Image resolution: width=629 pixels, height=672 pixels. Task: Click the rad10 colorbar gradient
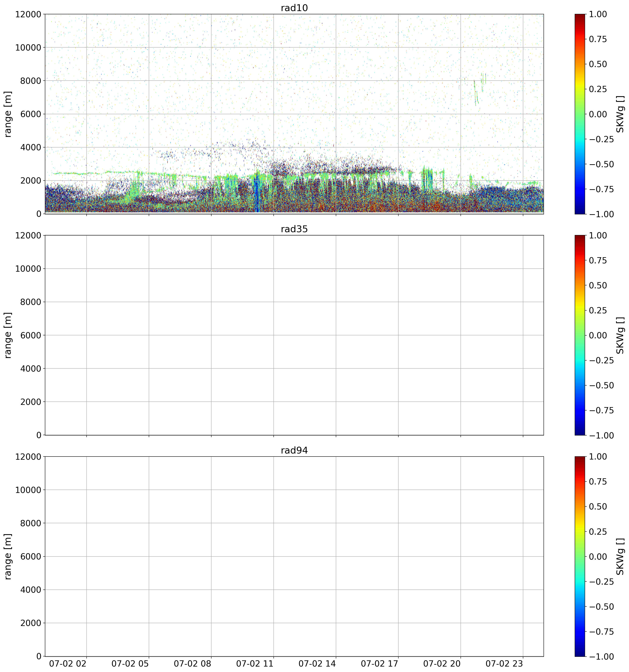coord(580,114)
